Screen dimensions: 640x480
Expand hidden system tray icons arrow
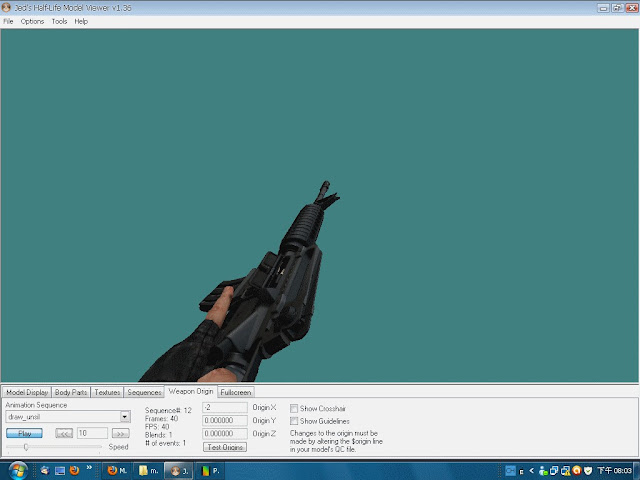531,471
